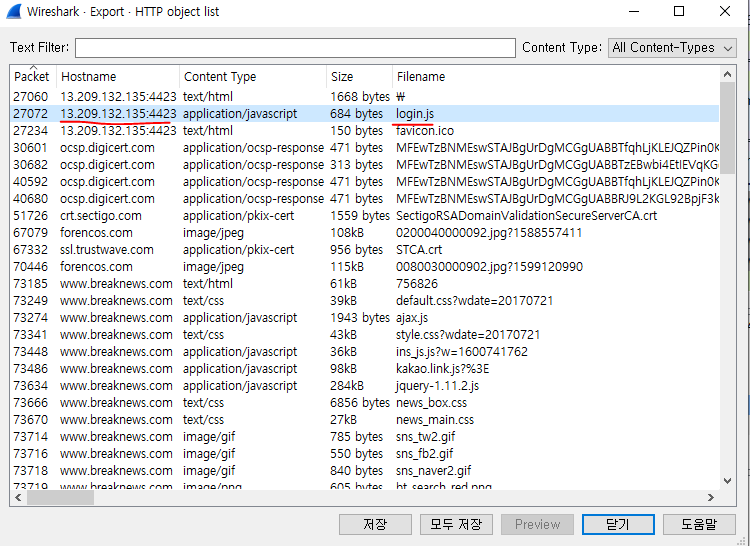Select SectigoRSADomainValidationSecureServerCA.crt file
The width and height of the screenshot is (750, 546).
[526, 216]
